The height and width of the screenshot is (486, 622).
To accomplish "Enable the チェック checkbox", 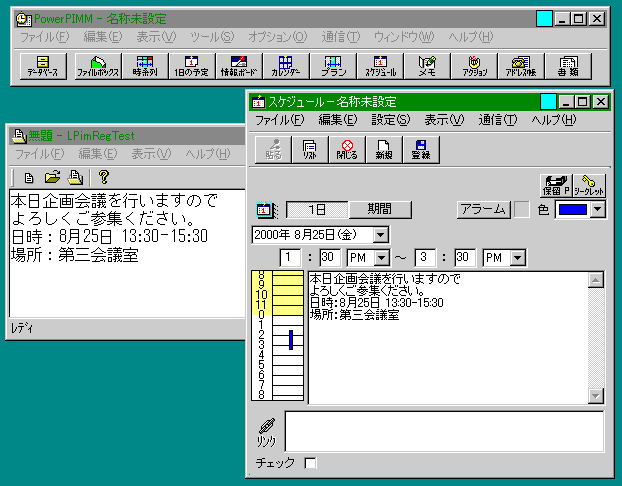I will coord(310,463).
